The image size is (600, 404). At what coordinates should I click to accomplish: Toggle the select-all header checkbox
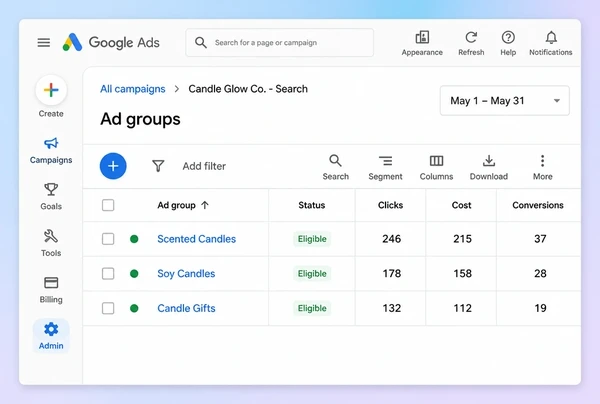coord(108,205)
